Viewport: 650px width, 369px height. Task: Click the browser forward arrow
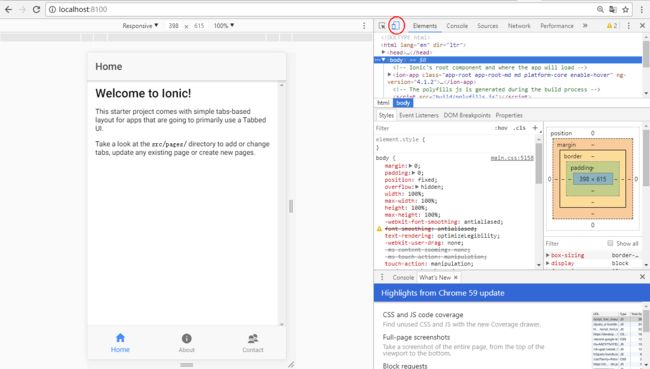(x=22, y=9)
